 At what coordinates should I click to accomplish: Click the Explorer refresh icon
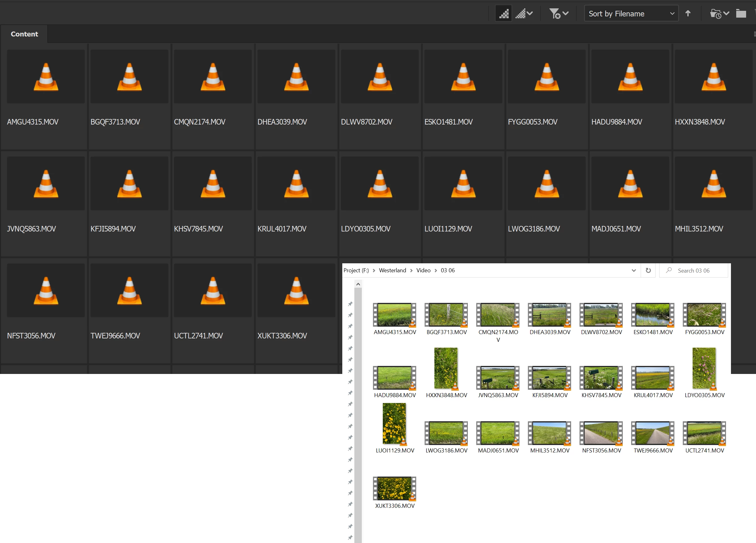click(648, 270)
